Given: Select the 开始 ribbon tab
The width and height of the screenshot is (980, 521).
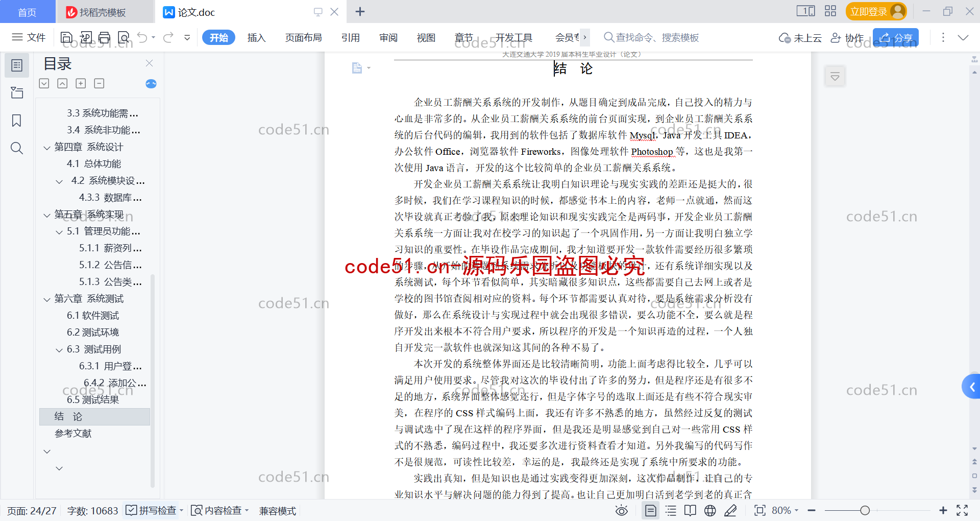Looking at the screenshot, I should click(x=218, y=37).
